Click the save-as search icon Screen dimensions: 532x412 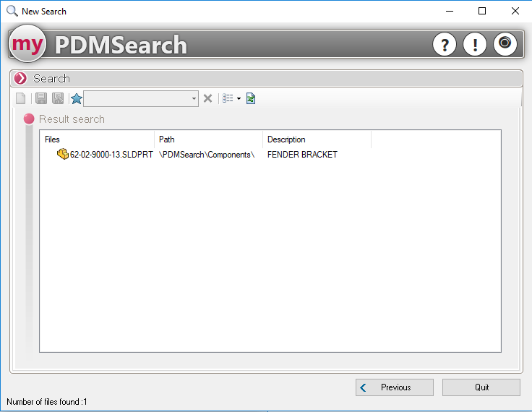coord(58,98)
